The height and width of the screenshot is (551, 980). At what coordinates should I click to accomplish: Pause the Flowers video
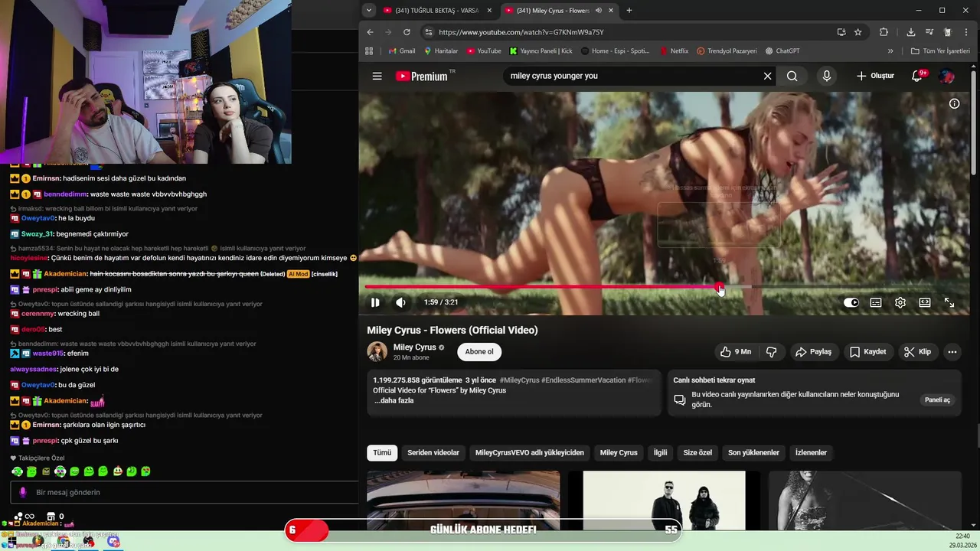tap(375, 302)
